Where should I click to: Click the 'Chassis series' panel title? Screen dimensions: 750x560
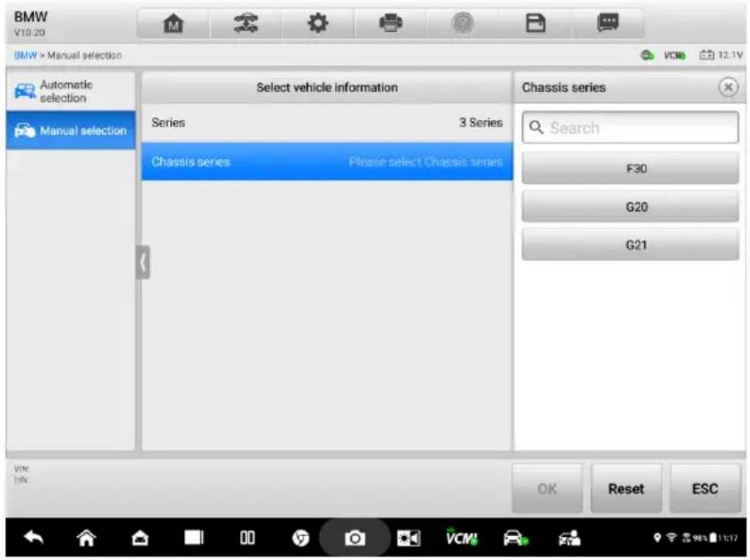click(x=563, y=88)
